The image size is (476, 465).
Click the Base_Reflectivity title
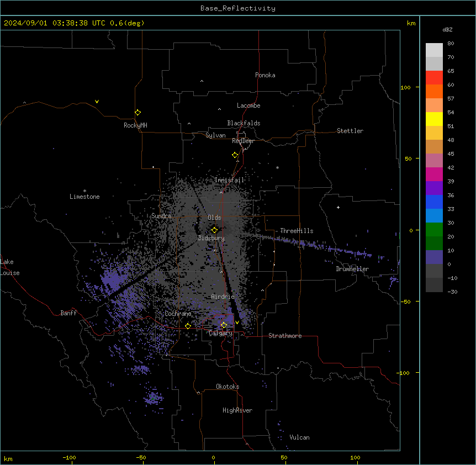[x=238, y=8]
